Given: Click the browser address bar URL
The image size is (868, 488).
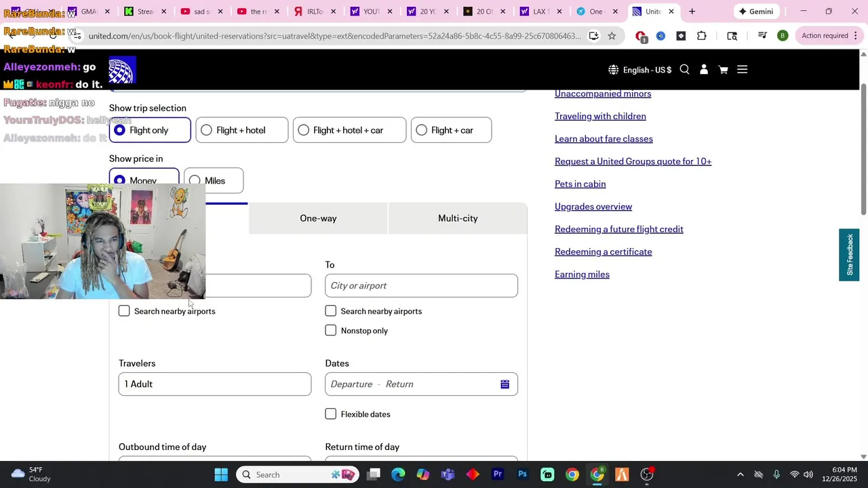Looking at the screenshot, I should coord(334,36).
